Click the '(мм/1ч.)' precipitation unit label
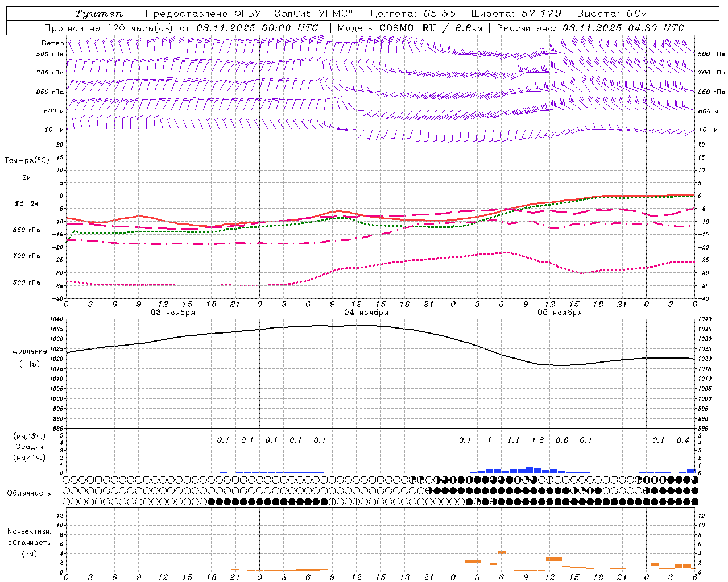Screen dimensions: 728x582 (30, 458)
